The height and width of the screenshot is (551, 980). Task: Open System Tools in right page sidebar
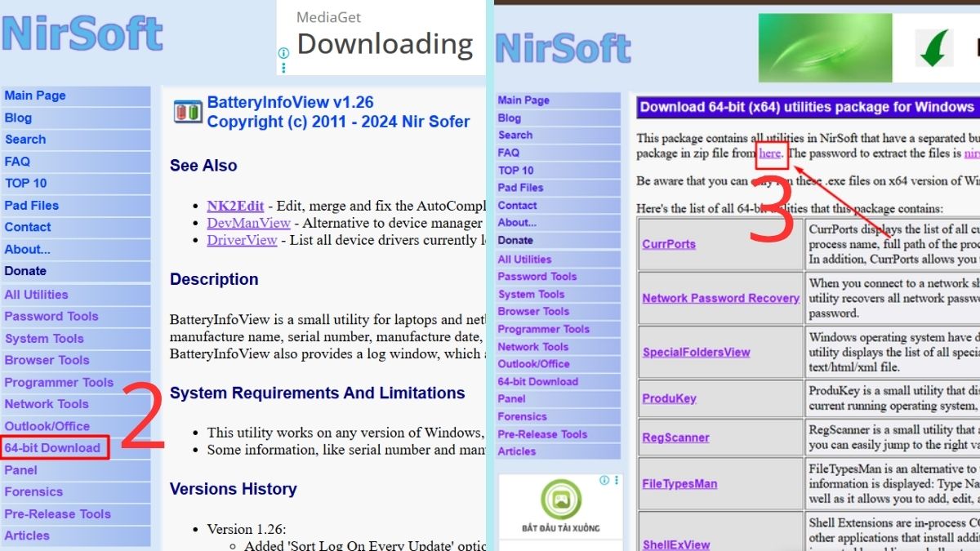point(532,295)
